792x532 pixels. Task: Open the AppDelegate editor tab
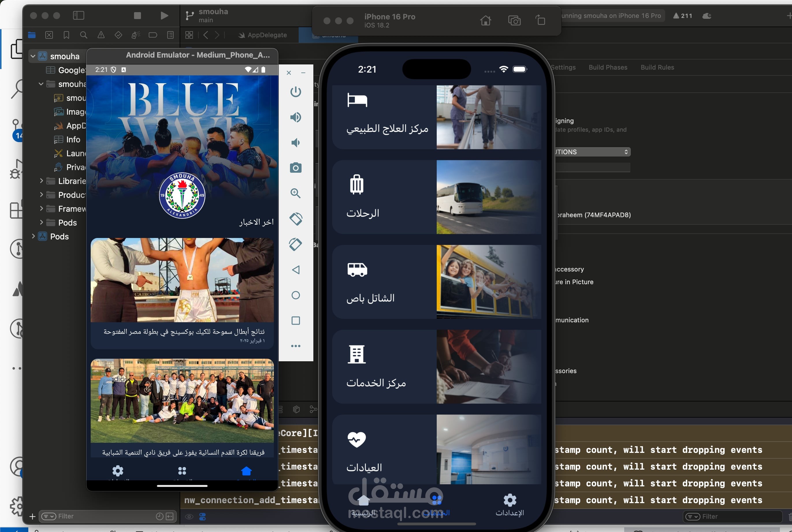[263, 35]
